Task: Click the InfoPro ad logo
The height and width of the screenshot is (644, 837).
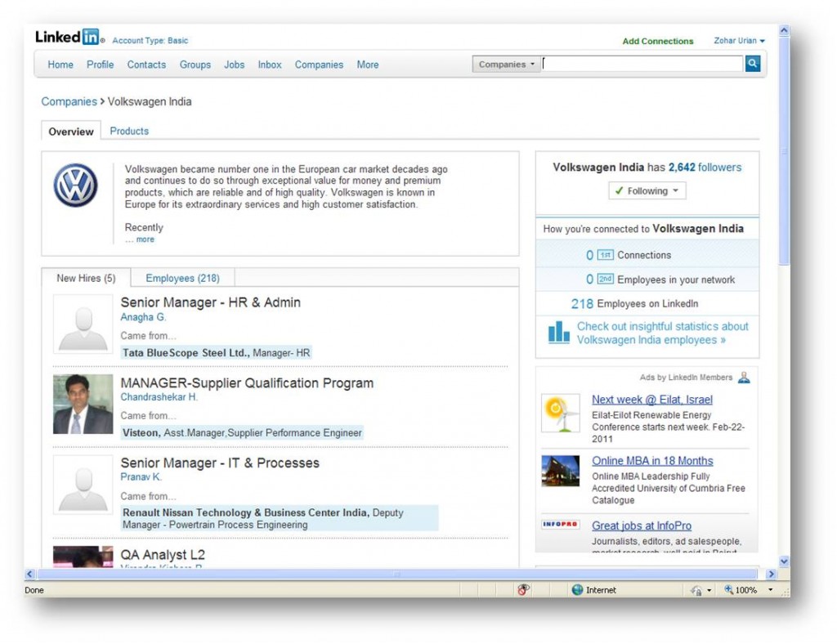Action: point(560,524)
